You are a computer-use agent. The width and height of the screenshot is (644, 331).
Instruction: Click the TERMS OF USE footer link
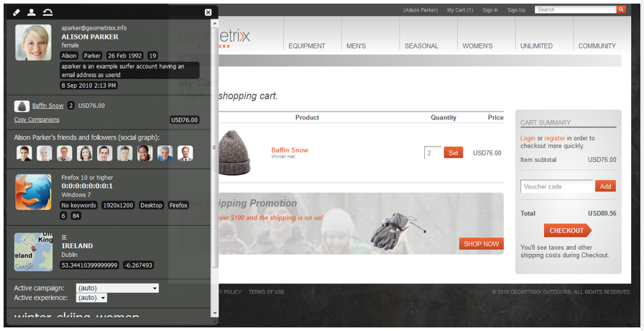267,292
